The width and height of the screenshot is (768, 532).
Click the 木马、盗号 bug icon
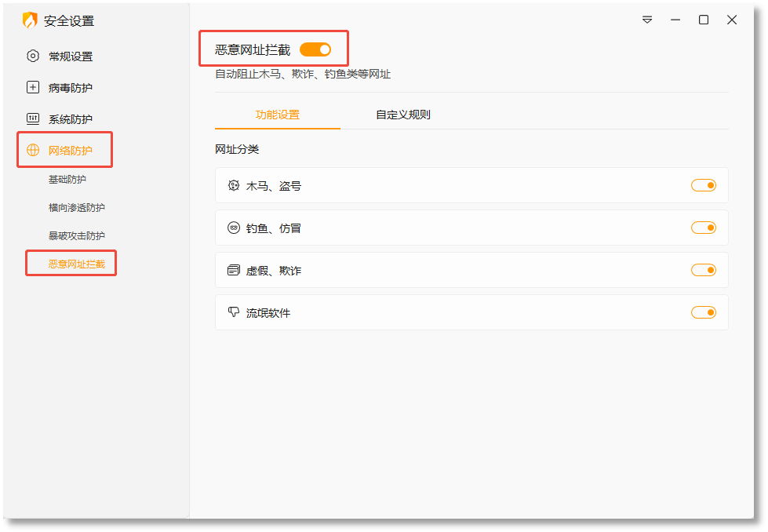coord(234,185)
